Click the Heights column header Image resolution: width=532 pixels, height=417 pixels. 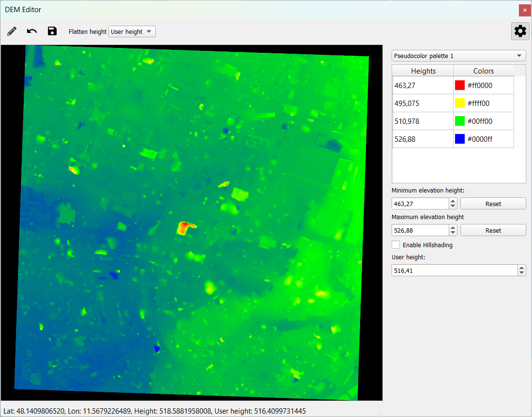(423, 71)
